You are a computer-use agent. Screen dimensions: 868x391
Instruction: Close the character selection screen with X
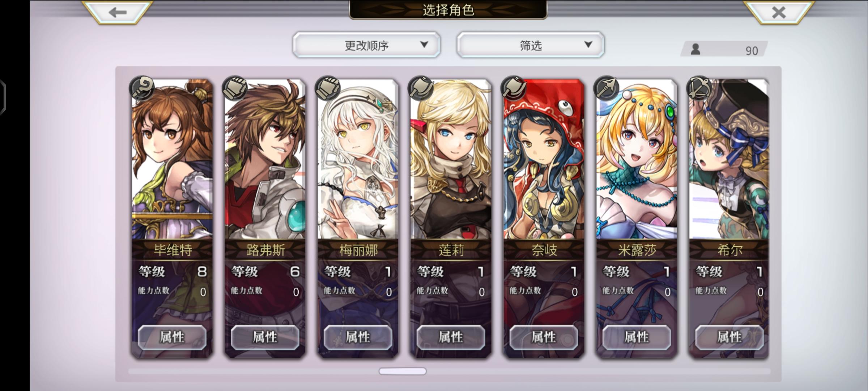[x=779, y=12]
